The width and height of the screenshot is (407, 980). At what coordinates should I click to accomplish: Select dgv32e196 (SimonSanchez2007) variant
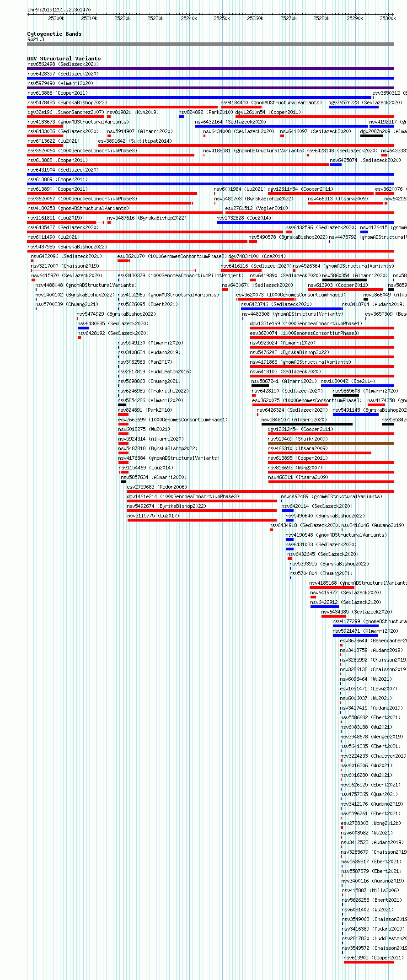click(65, 112)
